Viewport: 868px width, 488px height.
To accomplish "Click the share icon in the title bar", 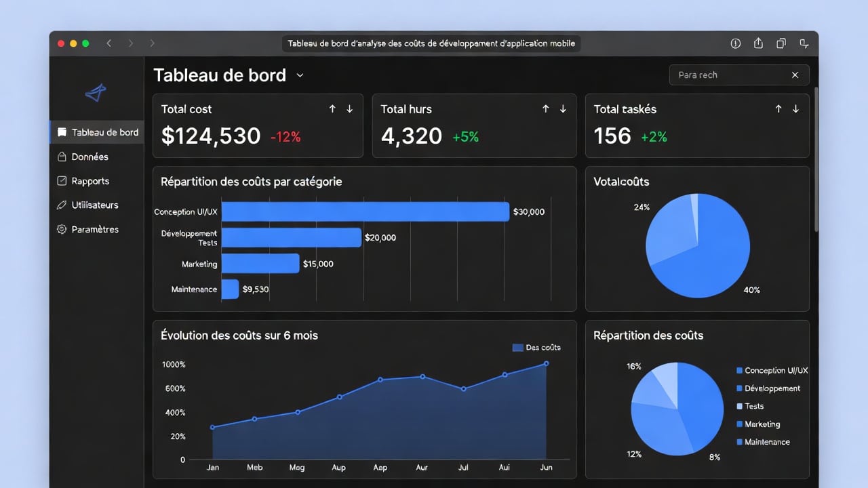I will (x=758, y=43).
